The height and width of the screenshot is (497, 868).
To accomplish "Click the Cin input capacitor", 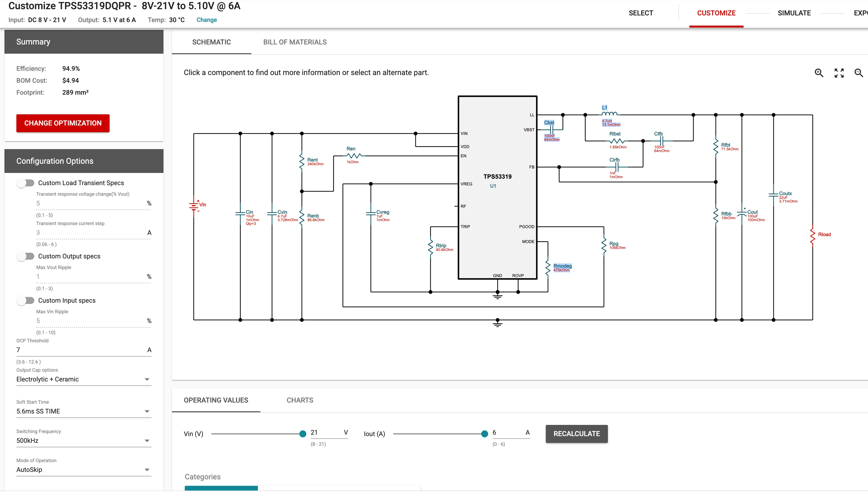I will [x=240, y=213].
